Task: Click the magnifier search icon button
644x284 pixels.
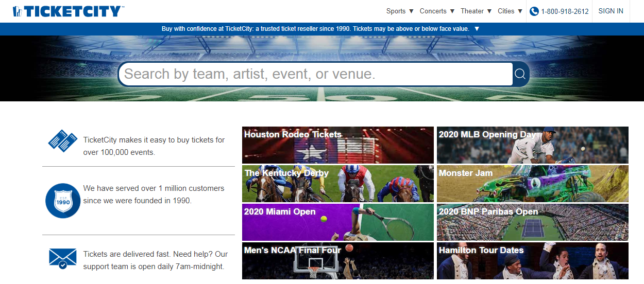Action: [520, 74]
